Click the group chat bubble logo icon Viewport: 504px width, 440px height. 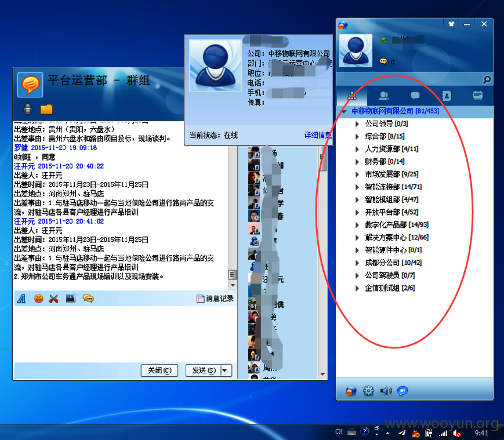pyautogui.click(x=30, y=85)
